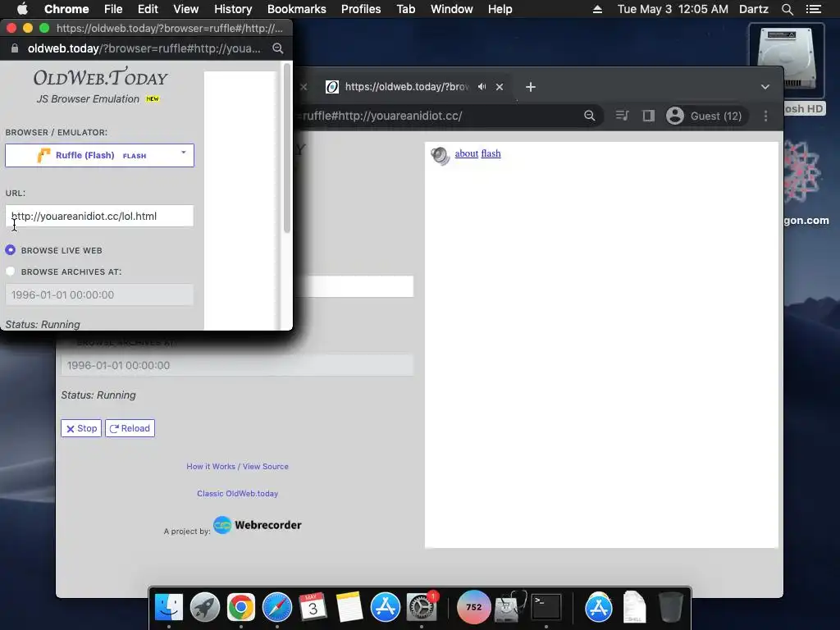
Task: Click the URL input field in popup
Action: pyautogui.click(x=99, y=216)
